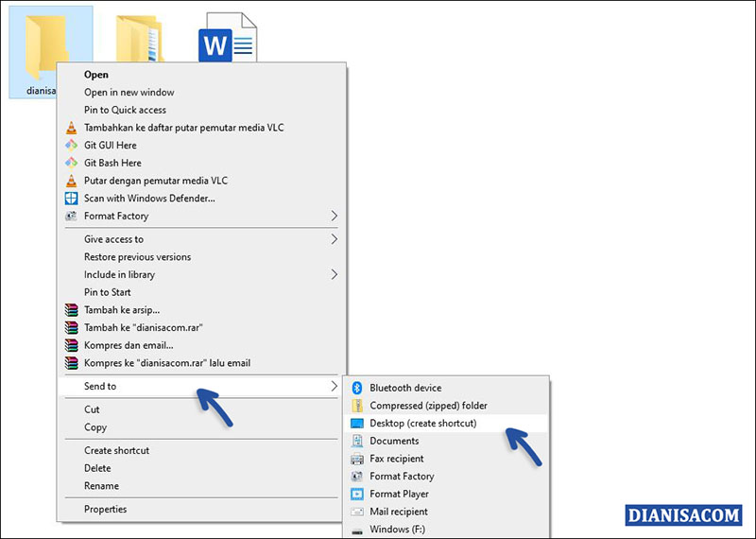Viewport: 756px width, 539px height.
Task: Choose Delete from the context menu
Action: [201, 468]
